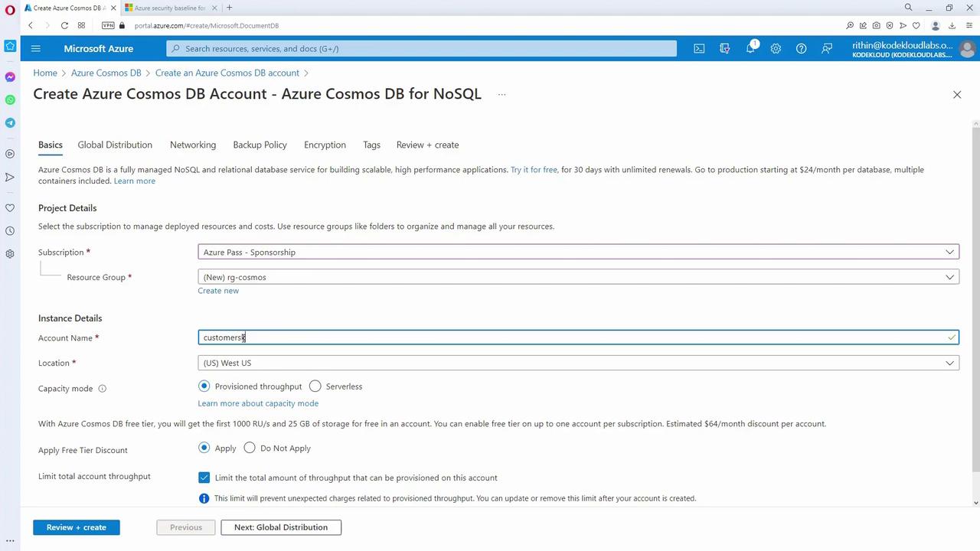Image resolution: width=980 pixels, height=551 pixels.
Task: Go to Azure Cosmos DB breadcrumb
Action: tap(106, 73)
